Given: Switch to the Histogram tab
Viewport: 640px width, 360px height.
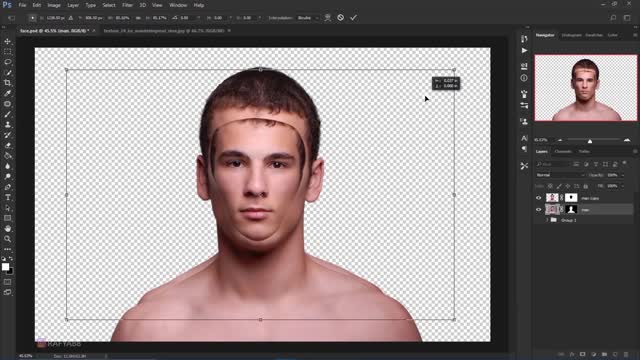Looking at the screenshot, I should point(571,36).
